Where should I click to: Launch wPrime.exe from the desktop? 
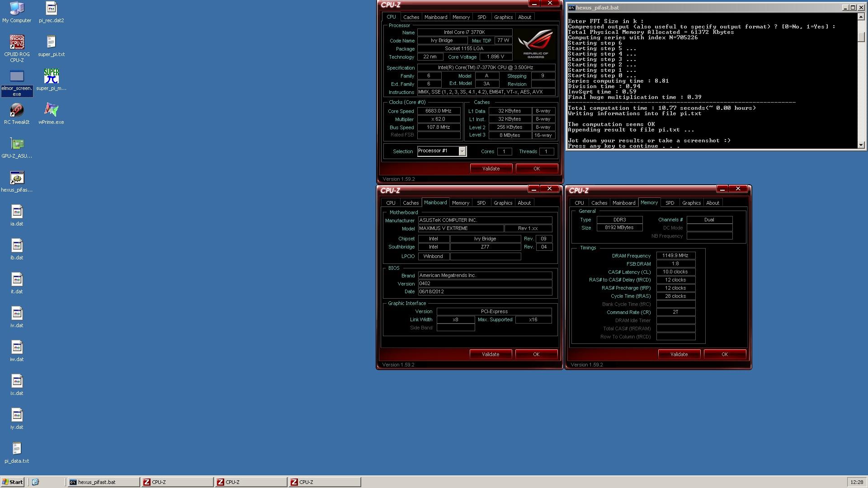point(51,114)
